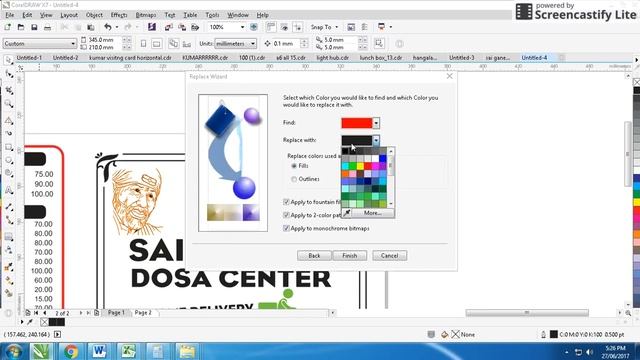Select the Fills radio button
This screenshot has height=360, width=640.
tap(294, 166)
